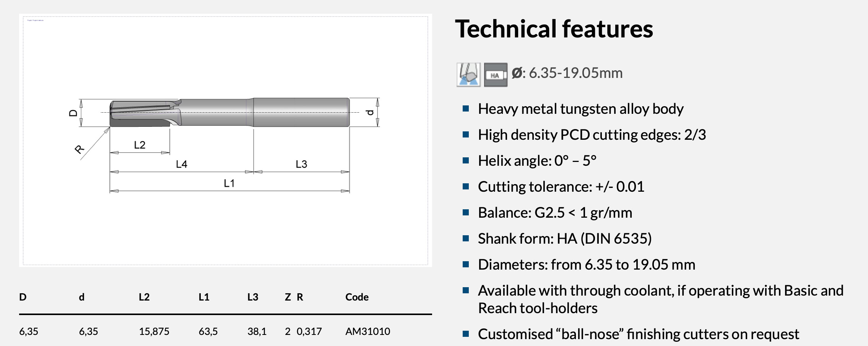This screenshot has width=868, height=346.
Task: Click the Shank form: HA (DIN 6535) bullet
Action: click(564, 239)
